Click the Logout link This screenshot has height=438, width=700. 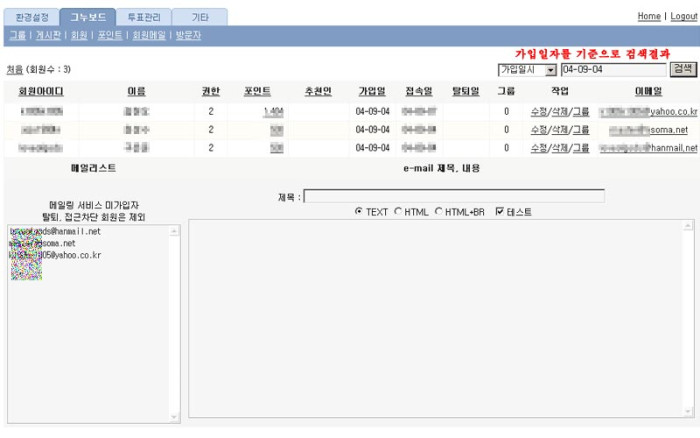[x=682, y=17]
